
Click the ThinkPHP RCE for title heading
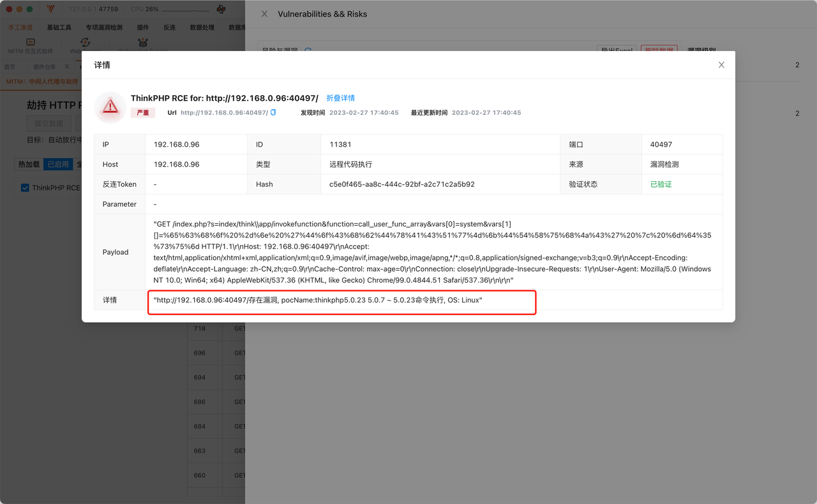(225, 98)
